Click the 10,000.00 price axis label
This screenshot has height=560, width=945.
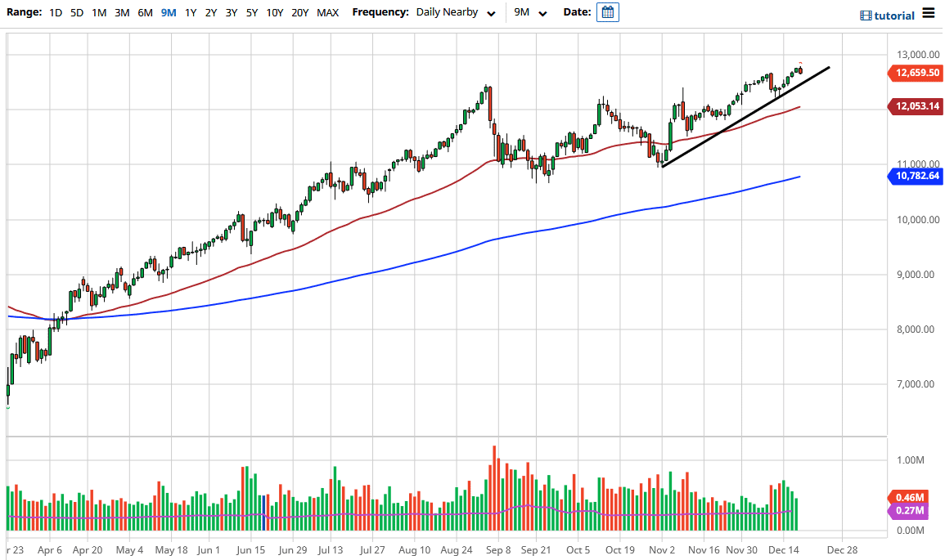(x=918, y=220)
